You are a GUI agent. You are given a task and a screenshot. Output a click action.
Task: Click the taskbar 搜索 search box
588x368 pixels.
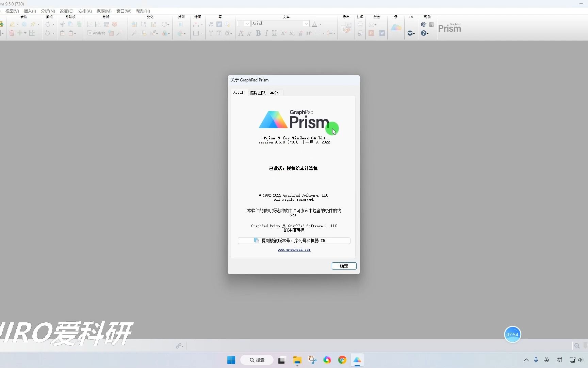pos(257,360)
